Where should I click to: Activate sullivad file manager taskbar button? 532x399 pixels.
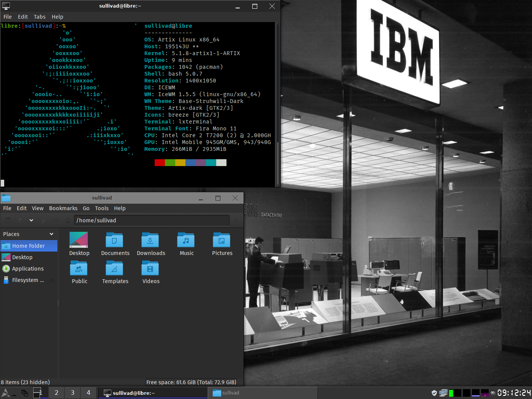pyautogui.click(x=262, y=393)
